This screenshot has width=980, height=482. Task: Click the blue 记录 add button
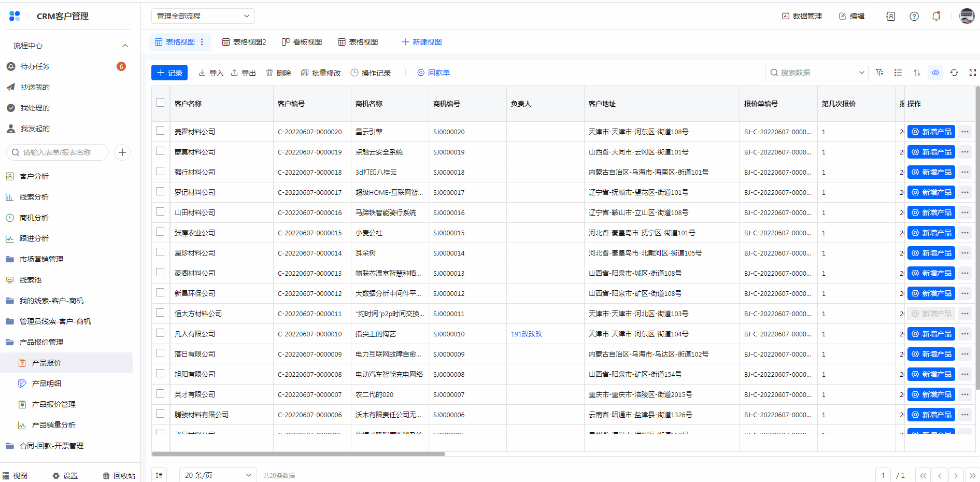[x=169, y=73]
